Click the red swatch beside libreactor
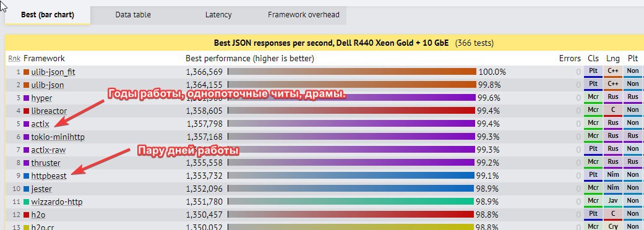 pos(26,111)
